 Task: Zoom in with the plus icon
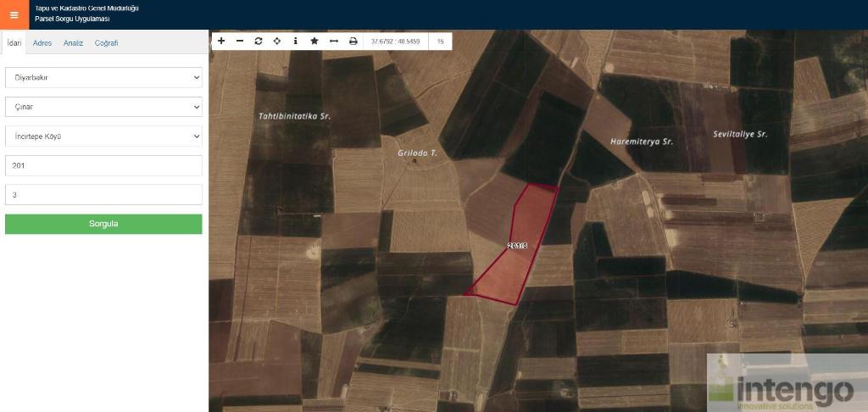[x=221, y=41]
